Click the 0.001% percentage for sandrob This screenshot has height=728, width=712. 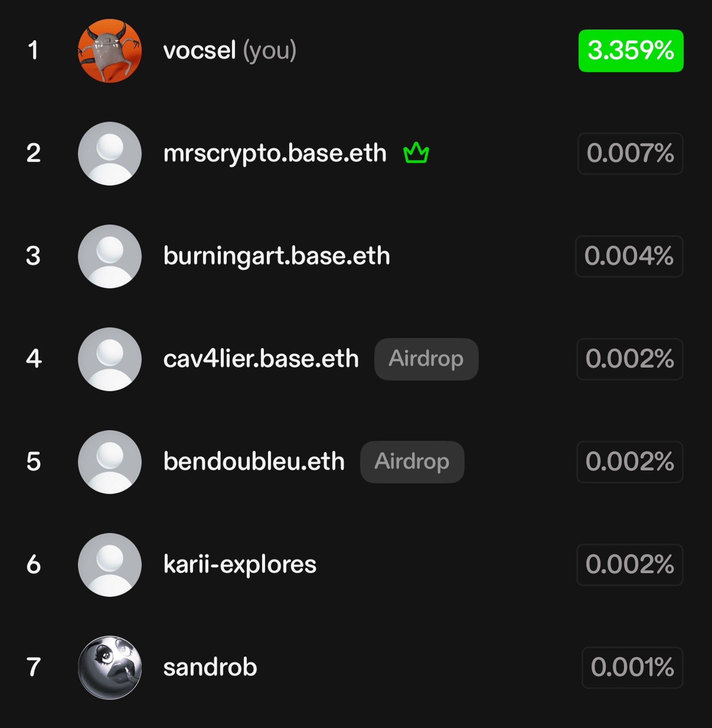(x=633, y=668)
